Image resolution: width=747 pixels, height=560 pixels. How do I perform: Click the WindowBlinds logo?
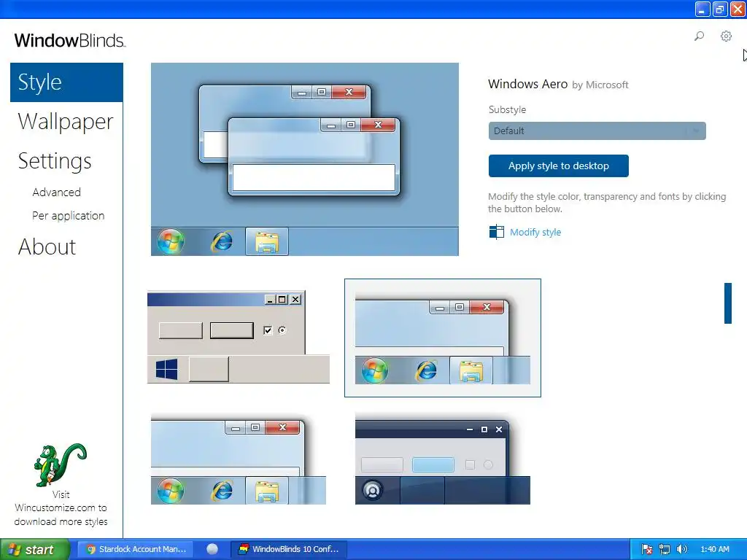coord(70,41)
